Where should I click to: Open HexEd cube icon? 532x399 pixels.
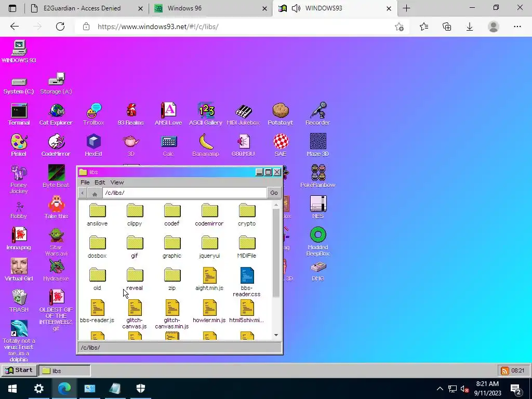(x=94, y=146)
